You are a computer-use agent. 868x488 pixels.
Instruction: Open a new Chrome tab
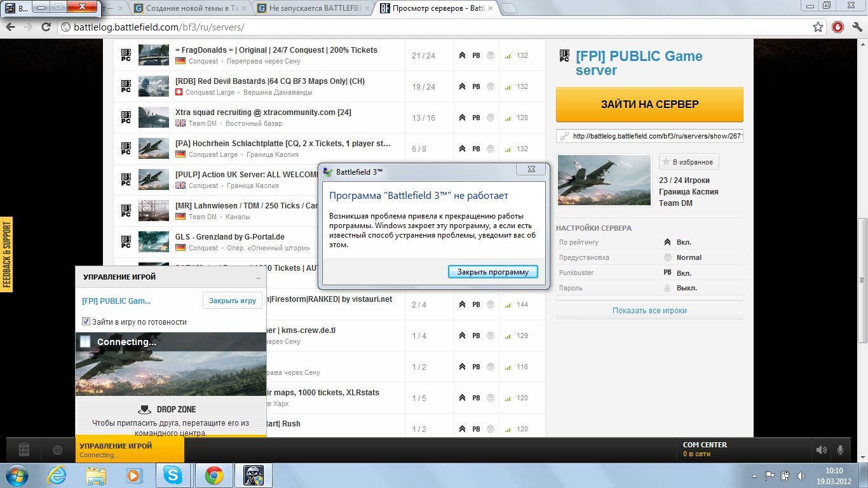(509, 8)
